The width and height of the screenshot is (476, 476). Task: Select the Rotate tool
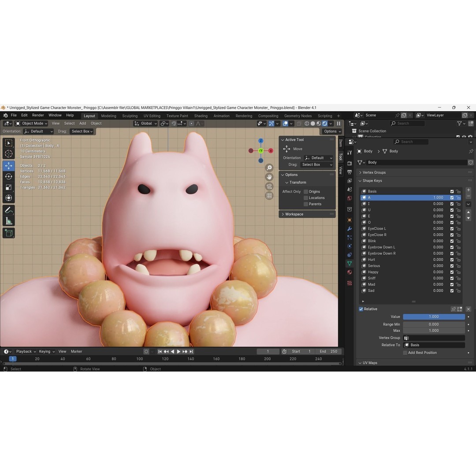(x=8, y=176)
